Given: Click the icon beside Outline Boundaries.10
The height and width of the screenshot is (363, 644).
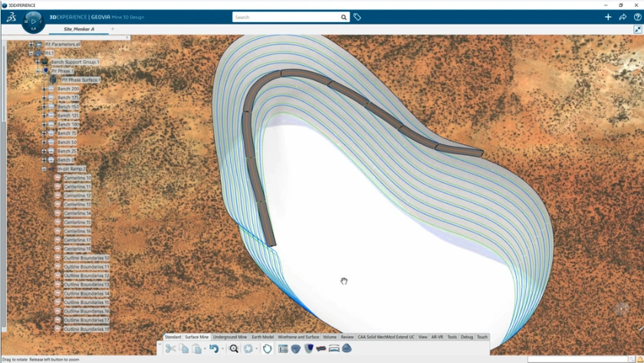Looking at the screenshot, I should [58, 258].
